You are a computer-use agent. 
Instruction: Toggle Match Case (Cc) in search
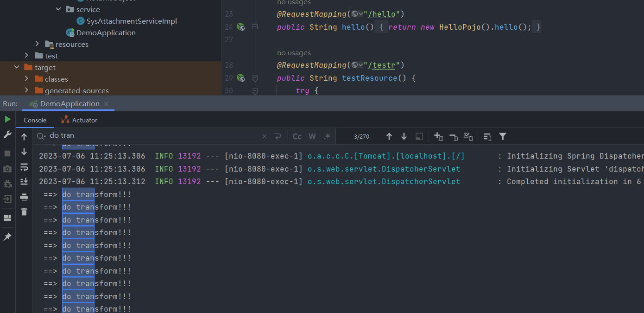(x=297, y=136)
